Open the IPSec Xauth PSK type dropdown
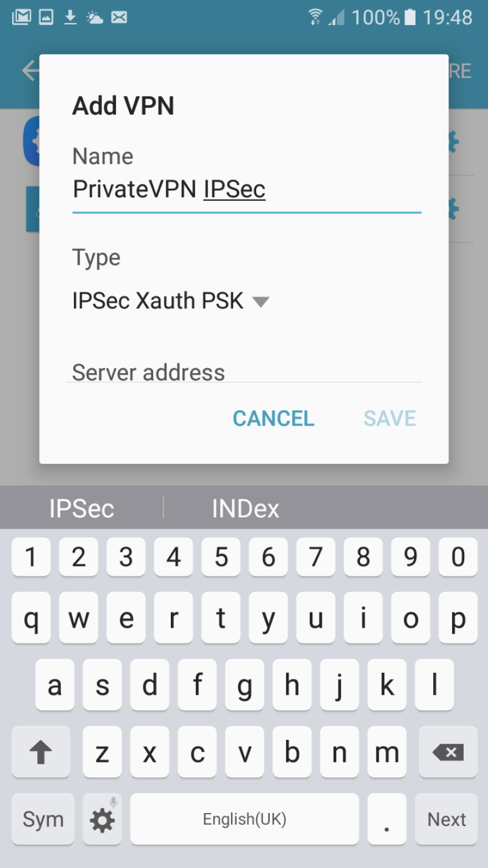 click(171, 301)
